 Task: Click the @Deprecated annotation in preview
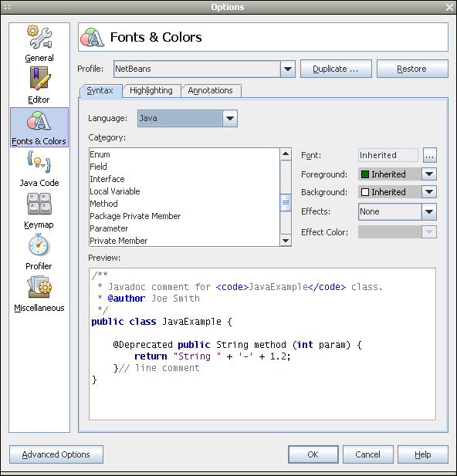pyautogui.click(x=143, y=345)
